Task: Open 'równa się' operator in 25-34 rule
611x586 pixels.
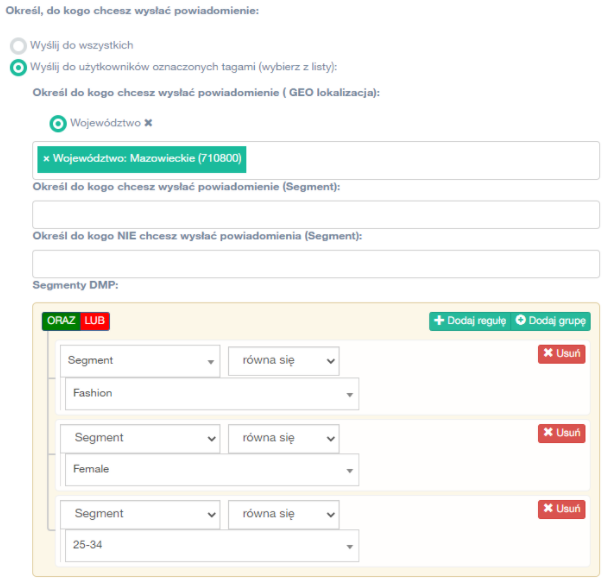Action: 284,514
